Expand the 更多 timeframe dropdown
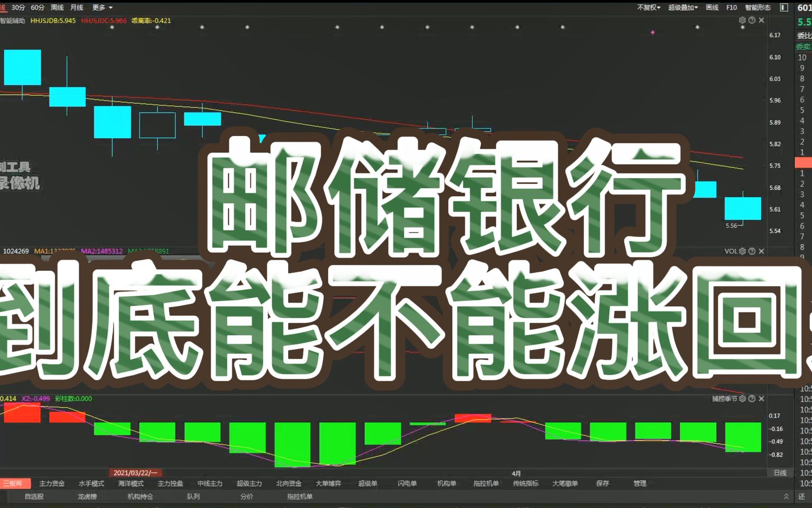The height and width of the screenshot is (508, 812). (x=102, y=7)
